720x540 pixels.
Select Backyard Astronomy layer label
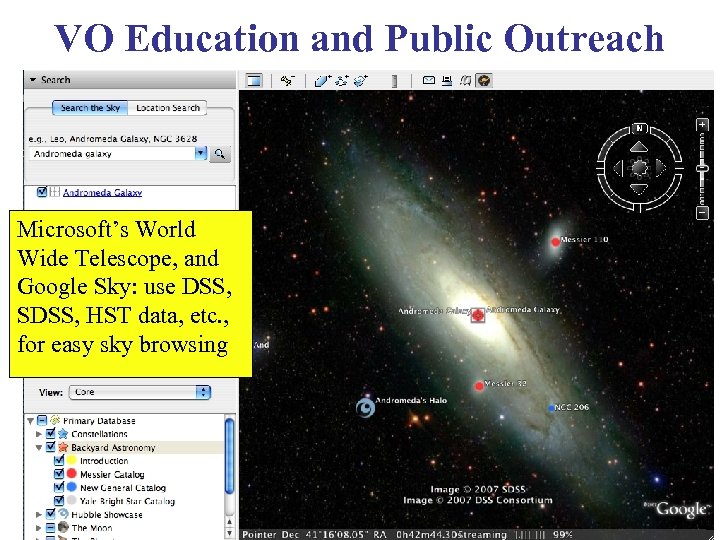(x=113, y=447)
